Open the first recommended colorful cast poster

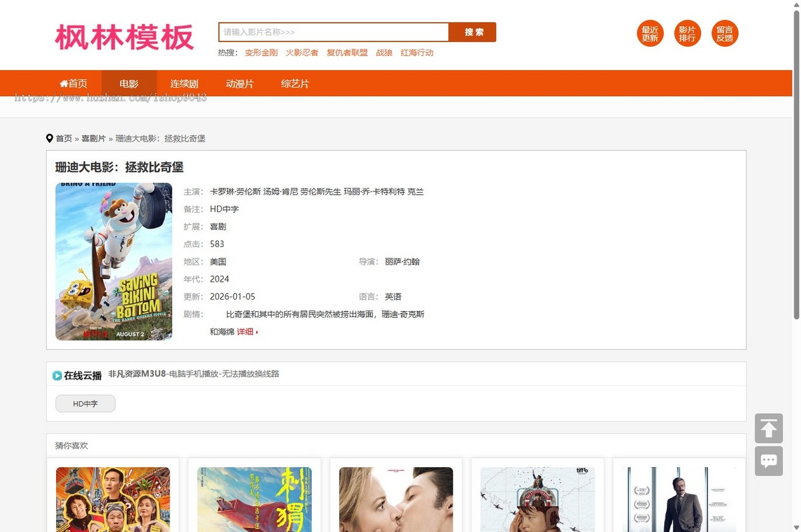click(113, 499)
